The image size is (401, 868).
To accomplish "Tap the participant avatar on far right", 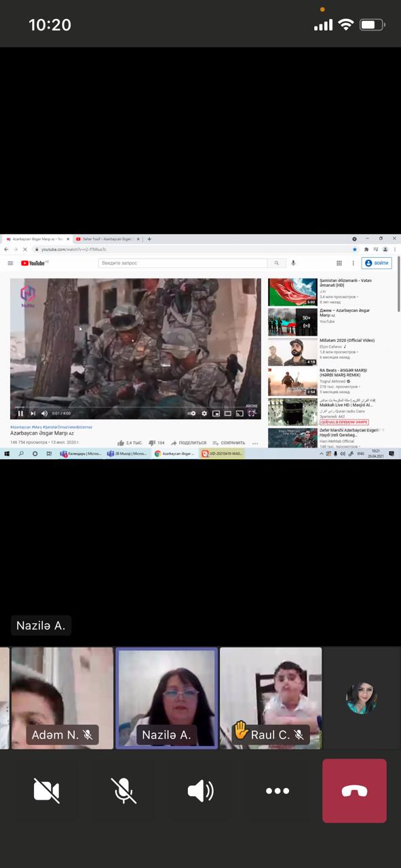I will (361, 698).
